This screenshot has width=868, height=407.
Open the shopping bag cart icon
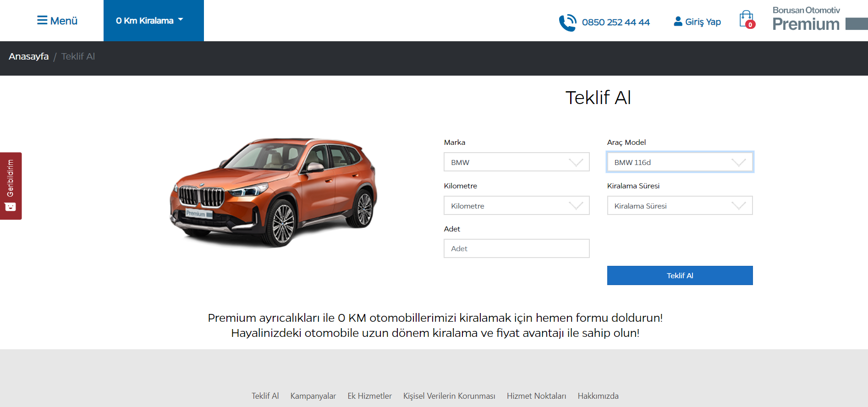point(747,20)
